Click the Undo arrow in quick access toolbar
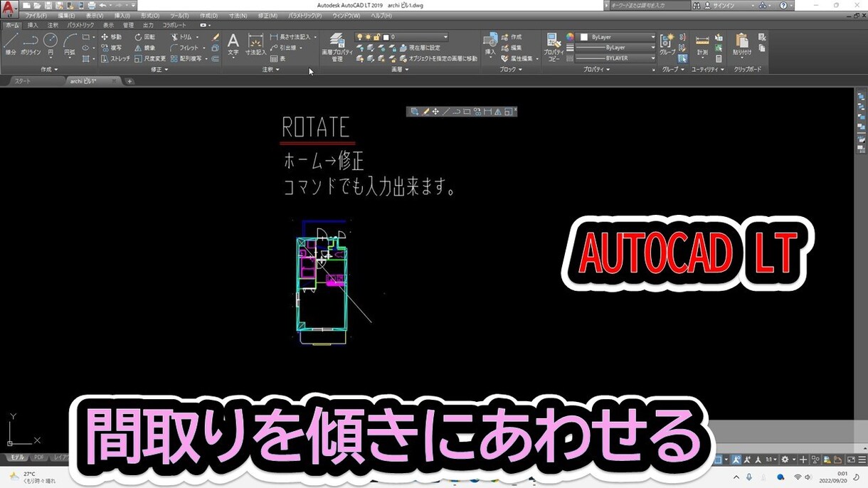Screen dimensions: 868x488 102,5
